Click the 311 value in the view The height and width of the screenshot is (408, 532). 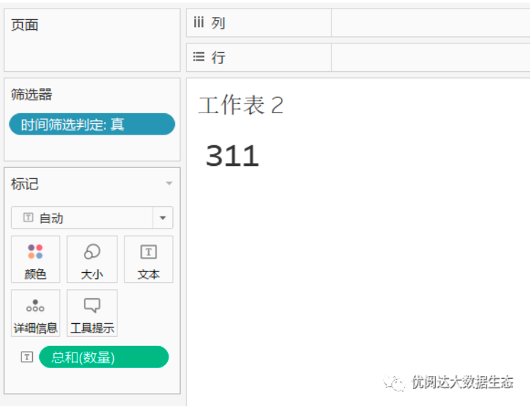tap(233, 156)
